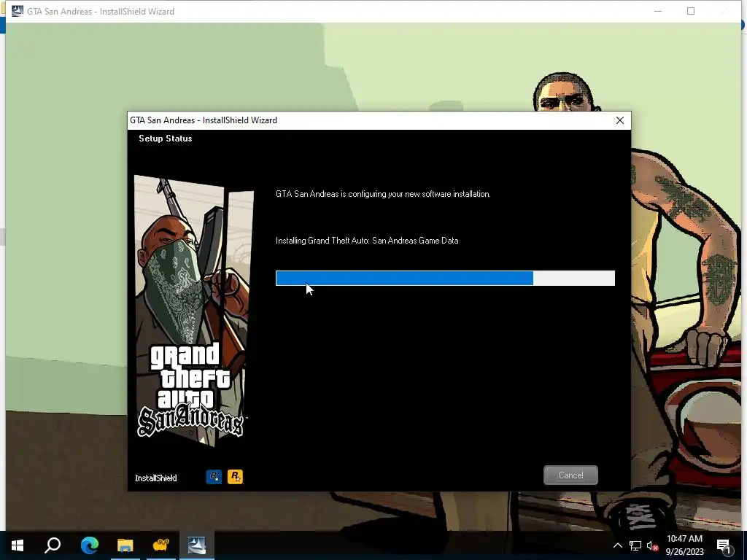Show hidden system tray icons
747x560 pixels.
coord(617,545)
